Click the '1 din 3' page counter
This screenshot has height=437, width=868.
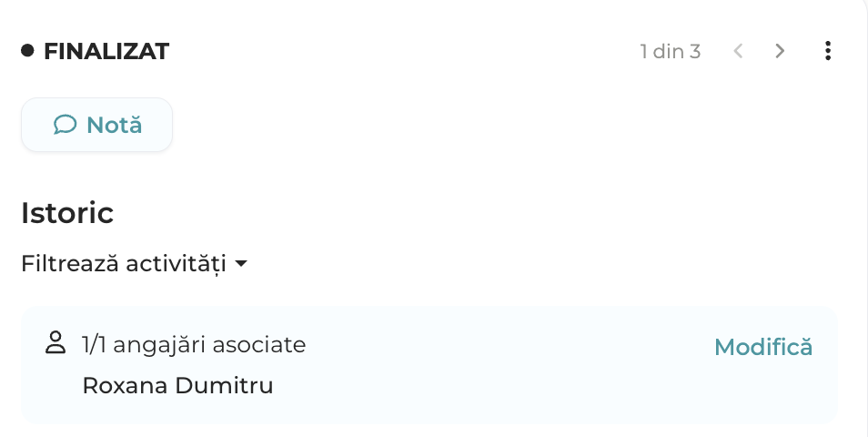pyautogui.click(x=671, y=51)
